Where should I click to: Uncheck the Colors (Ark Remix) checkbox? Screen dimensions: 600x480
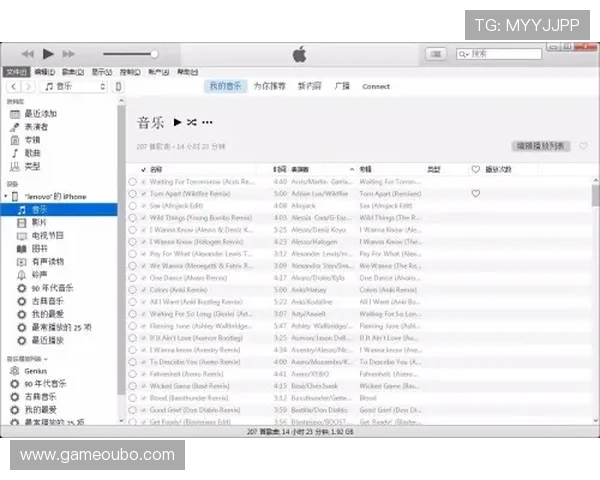coord(143,290)
